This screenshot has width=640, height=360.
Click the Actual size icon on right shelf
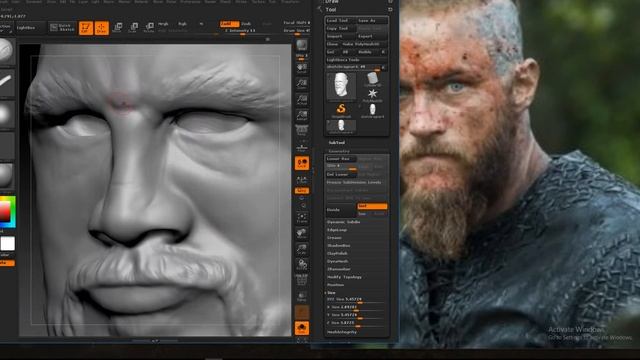click(302, 100)
